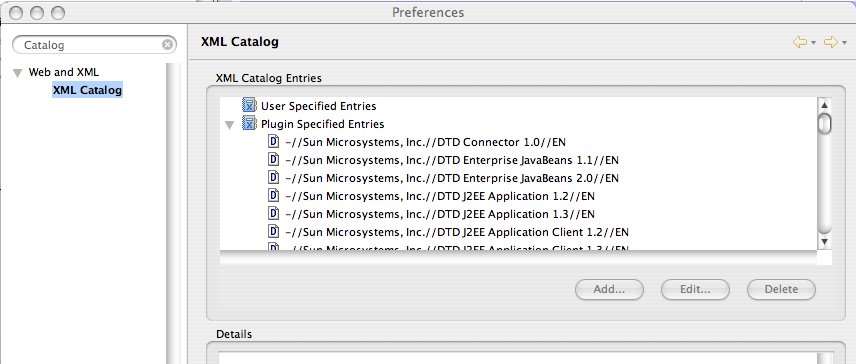
Task: Click the User Specified Entries catalog icon
Action: tap(249, 105)
